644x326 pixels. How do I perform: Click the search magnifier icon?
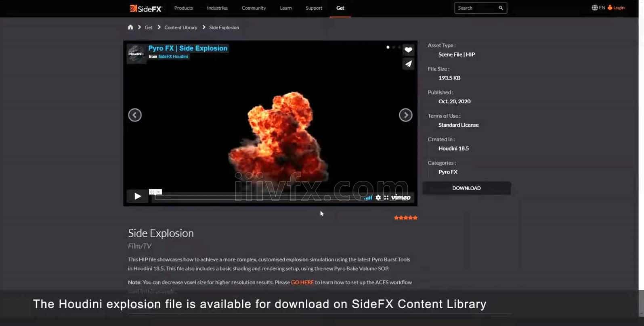click(501, 8)
